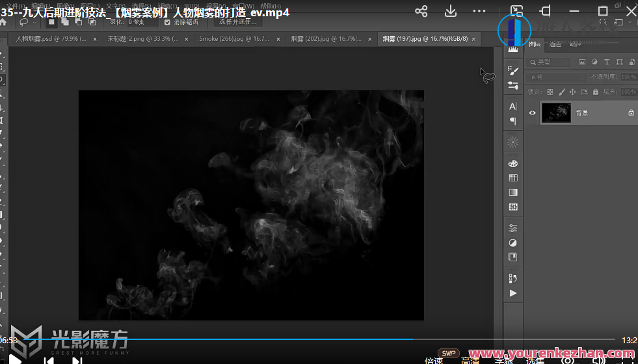This screenshot has height=364, width=638.
Task: Open the Libraries panel icon
Action: pyautogui.click(x=513, y=257)
